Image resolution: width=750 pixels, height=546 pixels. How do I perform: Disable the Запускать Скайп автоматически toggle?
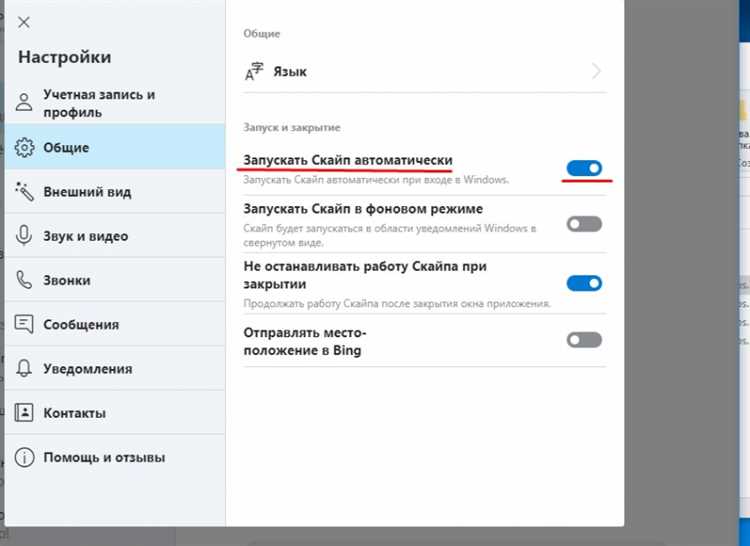(x=584, y=169)
